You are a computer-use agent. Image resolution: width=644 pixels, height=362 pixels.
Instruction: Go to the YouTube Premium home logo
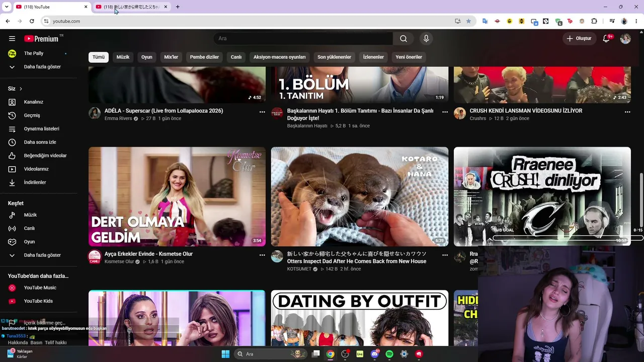pos(41,39)
